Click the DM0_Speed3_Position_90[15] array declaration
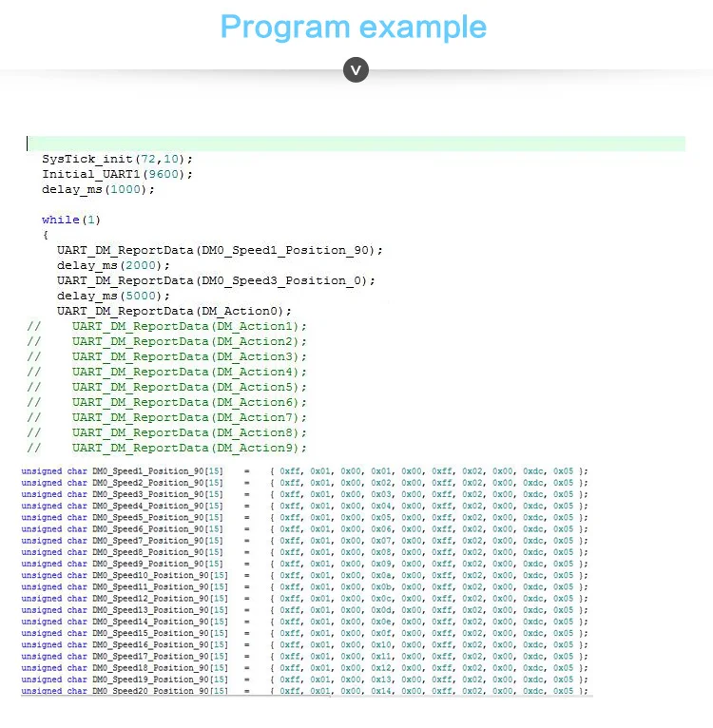 click(305, 494)
